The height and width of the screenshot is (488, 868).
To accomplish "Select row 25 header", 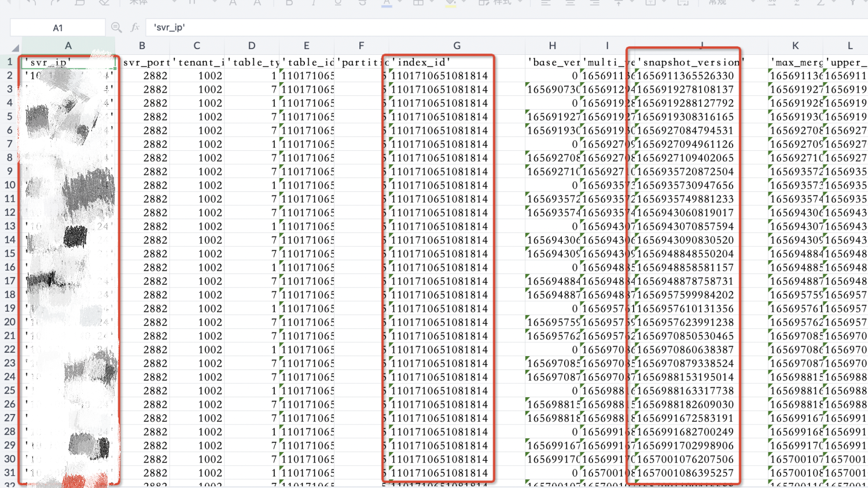I will pos(10,390).
